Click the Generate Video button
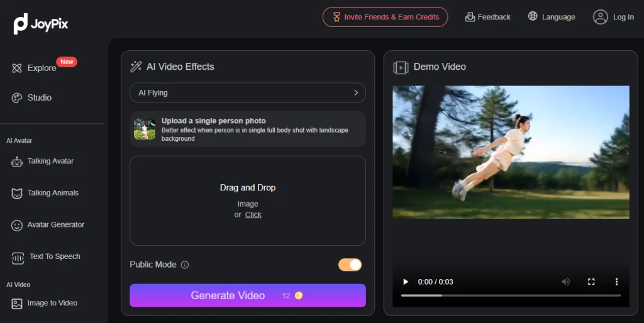644x323 pixels. coord(248,295)
